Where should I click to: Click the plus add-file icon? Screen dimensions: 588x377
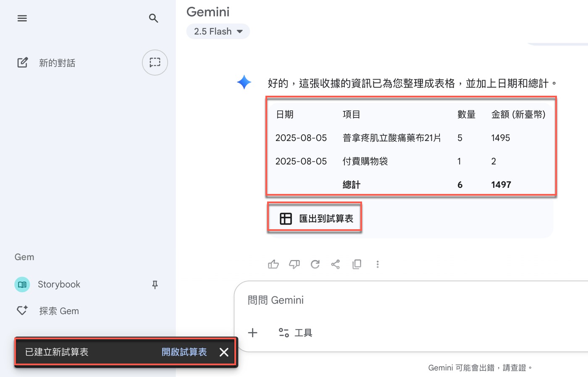pos(253,333)
